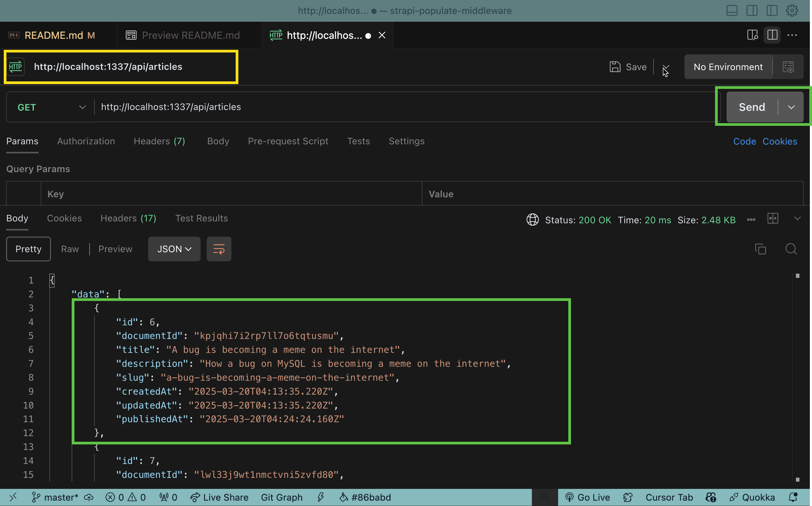This screenshot has width=812, height=506.
Task: Click the #86babd color item
Action: point(365,497)
